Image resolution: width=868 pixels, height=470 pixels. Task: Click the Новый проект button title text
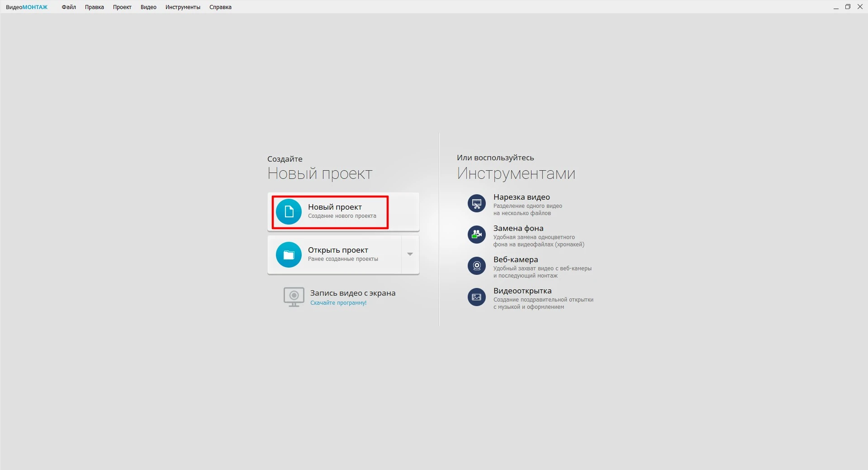[335, 207]
